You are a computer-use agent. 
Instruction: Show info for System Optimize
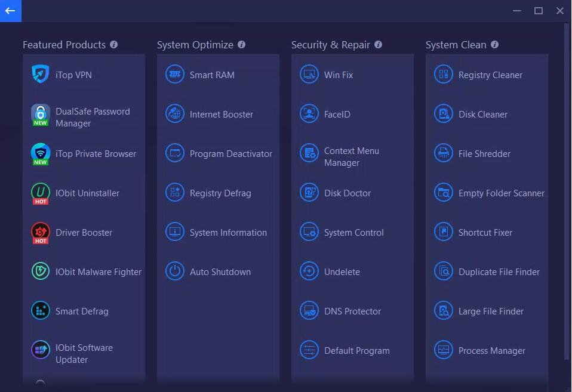tap(241, 45)
